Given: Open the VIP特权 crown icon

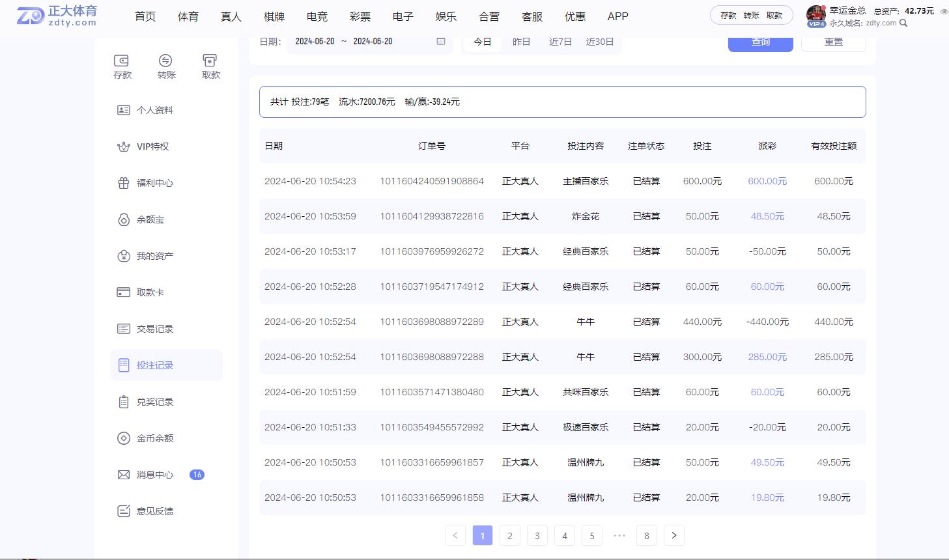Looking at the screenshot, I should [123, 146].
